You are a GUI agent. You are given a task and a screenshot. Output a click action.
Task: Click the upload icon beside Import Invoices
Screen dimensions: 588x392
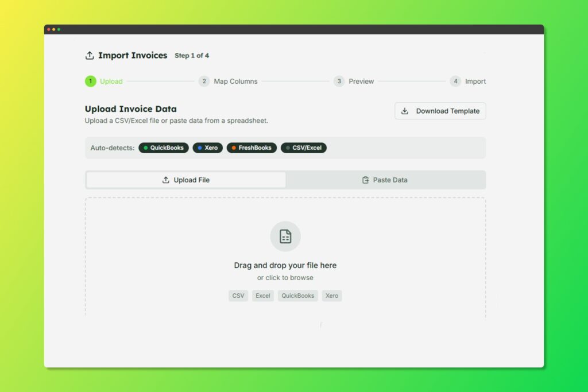[89, 56]
